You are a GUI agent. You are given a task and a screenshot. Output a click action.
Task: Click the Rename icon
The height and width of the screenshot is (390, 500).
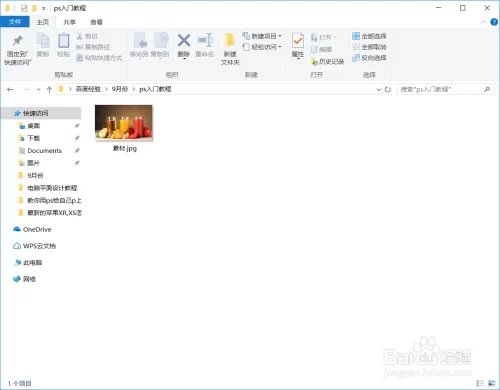[205, 40]
